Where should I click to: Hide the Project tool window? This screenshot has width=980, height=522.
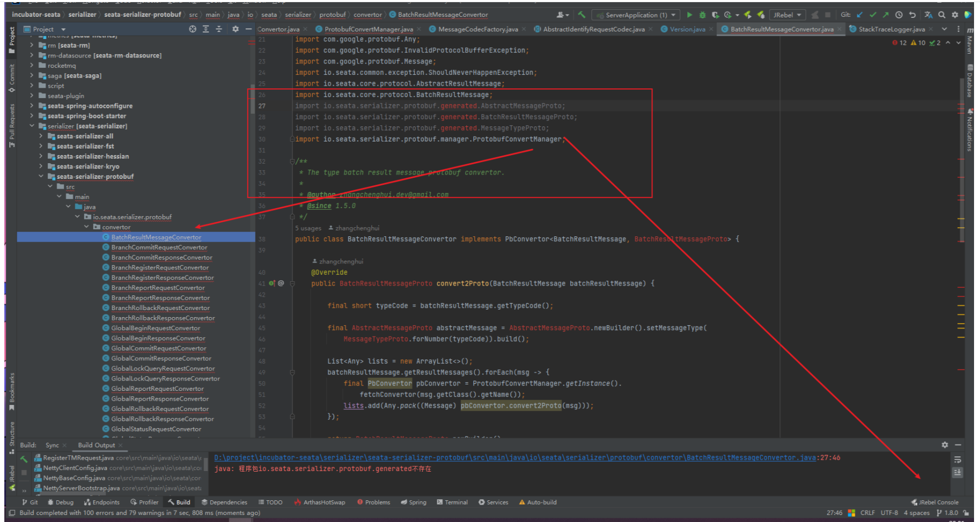coord(248,29)
